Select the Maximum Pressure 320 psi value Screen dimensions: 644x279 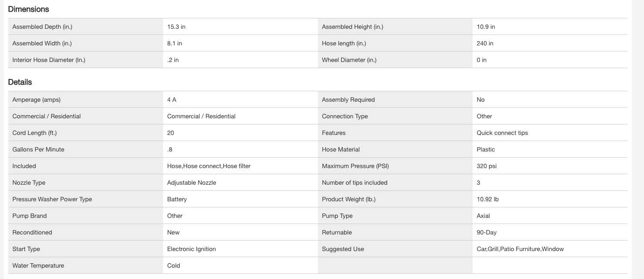(x=487, y=166)
